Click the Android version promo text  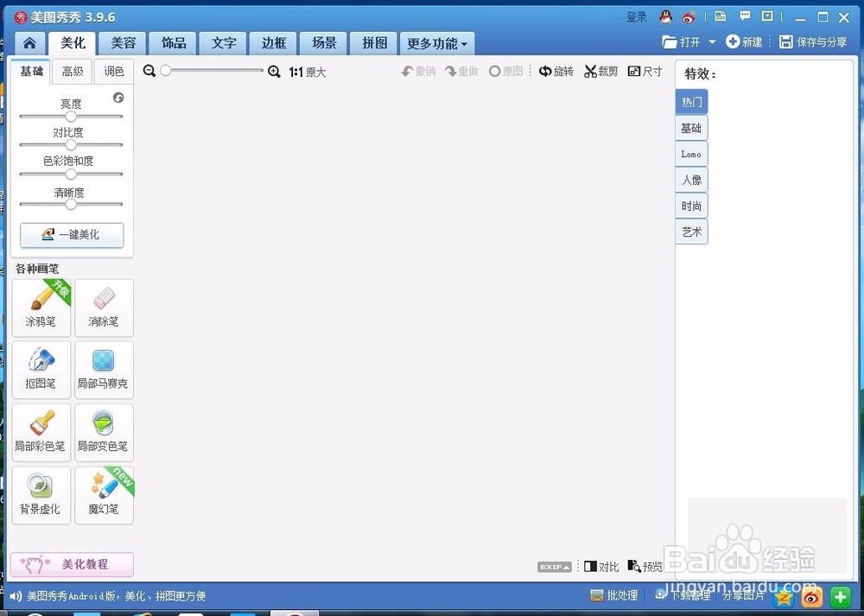point(117,596)
